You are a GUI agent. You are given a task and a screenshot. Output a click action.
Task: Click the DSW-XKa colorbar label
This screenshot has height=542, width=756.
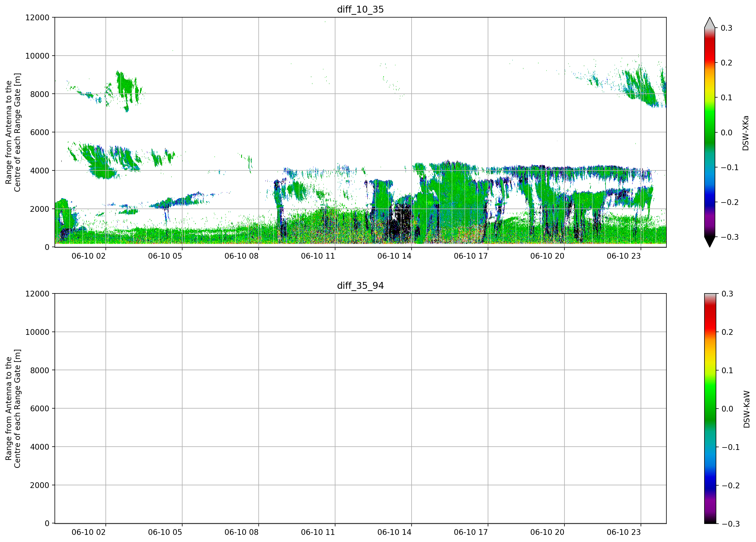pos(746,133)
